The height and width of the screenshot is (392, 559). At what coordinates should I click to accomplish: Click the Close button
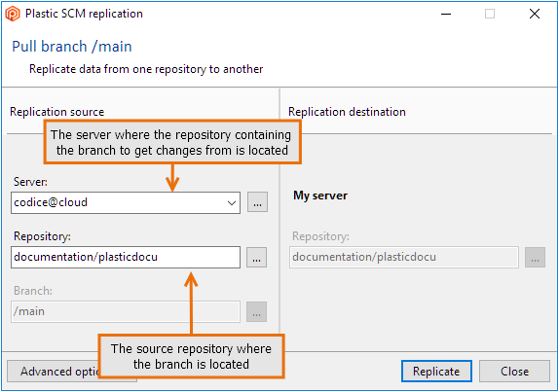point(514,372)
